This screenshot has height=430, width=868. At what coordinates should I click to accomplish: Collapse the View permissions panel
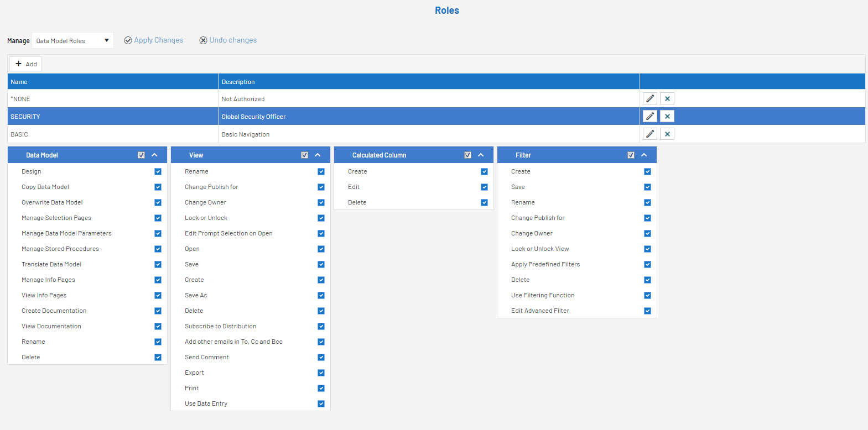point(318,155)
